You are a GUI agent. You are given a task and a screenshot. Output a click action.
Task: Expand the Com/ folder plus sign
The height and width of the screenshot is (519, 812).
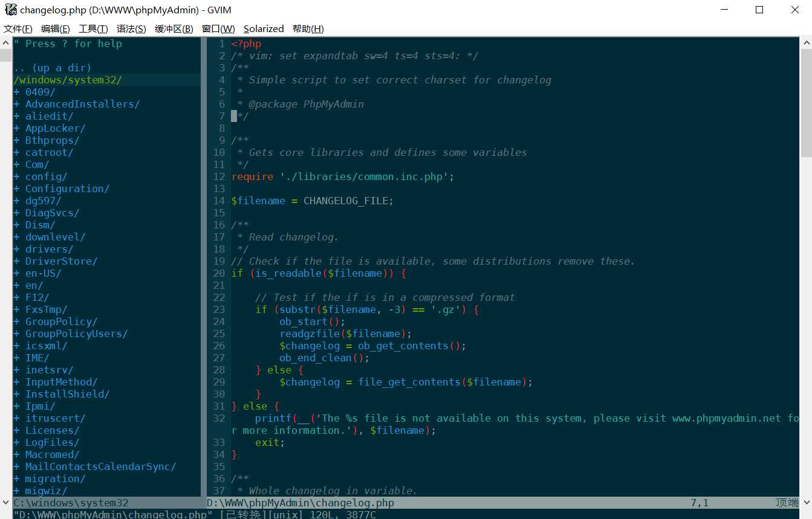pyautogui.click(x=16, y=164)
